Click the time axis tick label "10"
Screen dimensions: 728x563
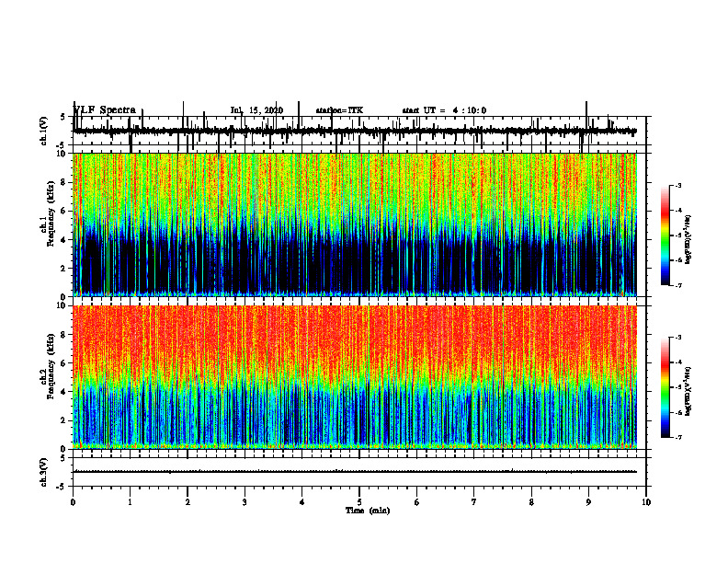(x=646, y=502)
